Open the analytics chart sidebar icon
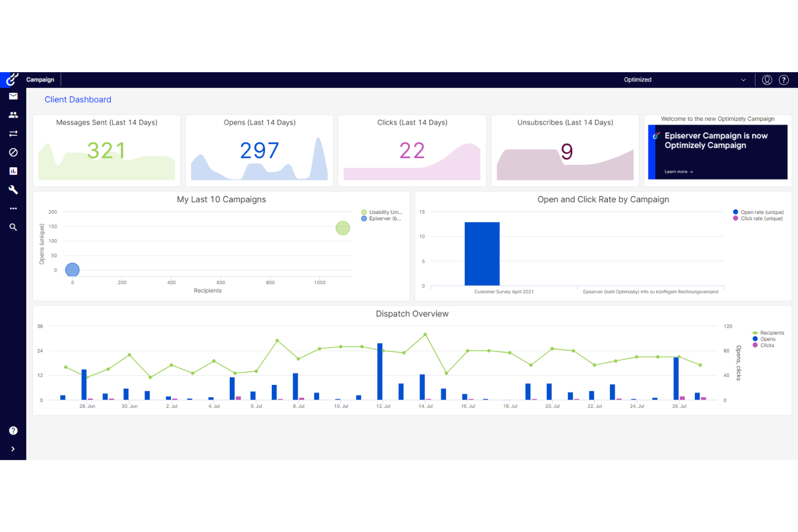 (x=13, y=171)
